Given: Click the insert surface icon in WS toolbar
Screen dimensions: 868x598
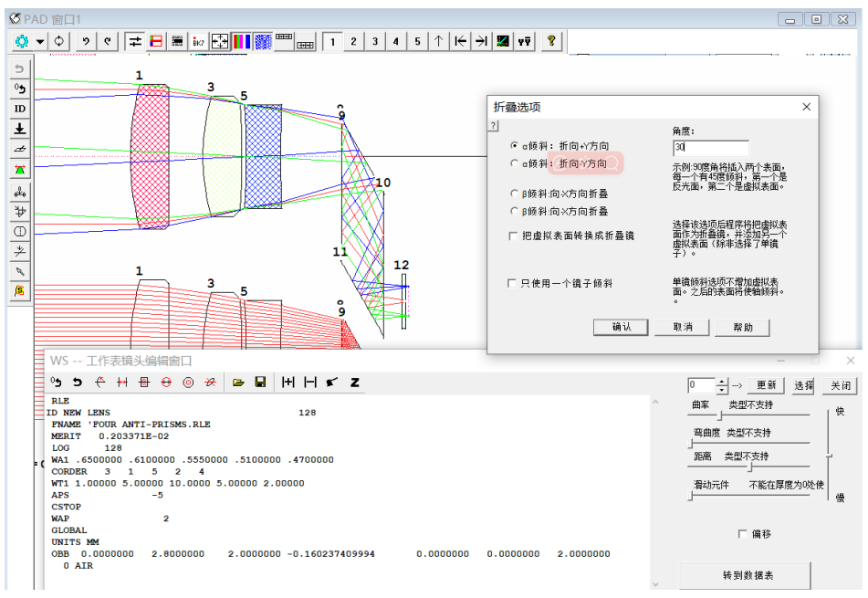Looking at the screenshot, I should coord(288,382).
